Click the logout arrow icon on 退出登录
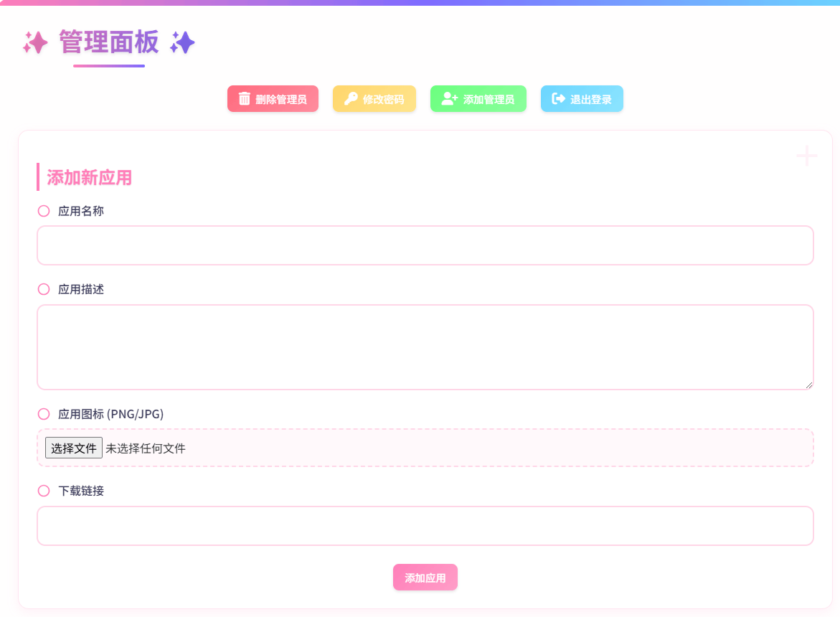840x617 pixels. [558, 98]
